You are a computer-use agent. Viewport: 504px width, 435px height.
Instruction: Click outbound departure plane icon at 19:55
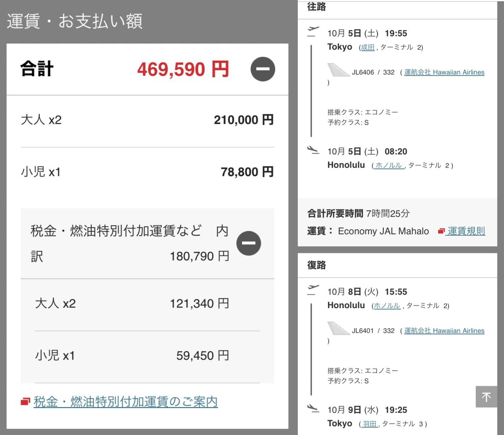313,31
